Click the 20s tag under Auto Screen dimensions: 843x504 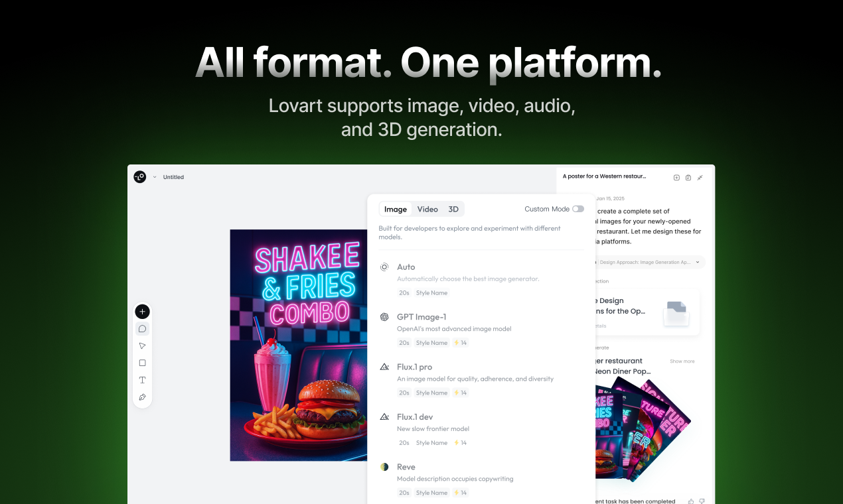(x=404, y=292)
